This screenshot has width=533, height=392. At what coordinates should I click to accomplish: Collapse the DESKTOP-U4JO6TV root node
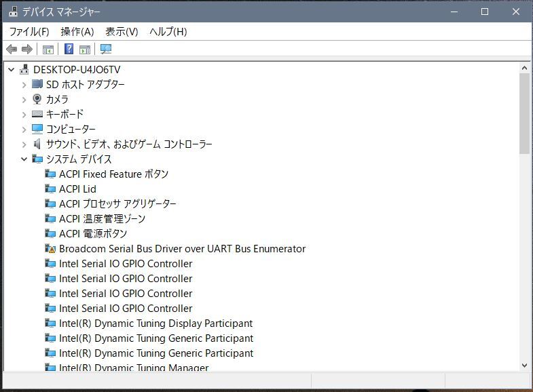(12, 70)
